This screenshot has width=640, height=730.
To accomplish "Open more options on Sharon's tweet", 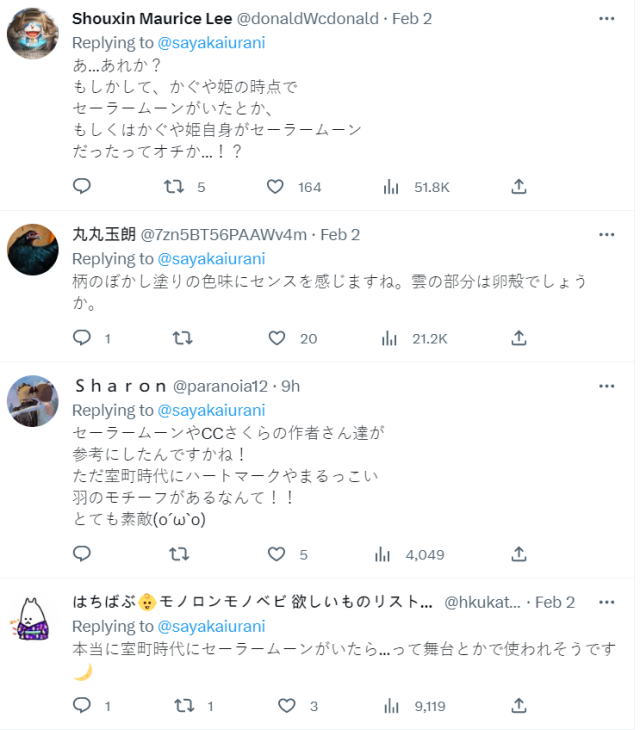I will click(x=607, y=386).
